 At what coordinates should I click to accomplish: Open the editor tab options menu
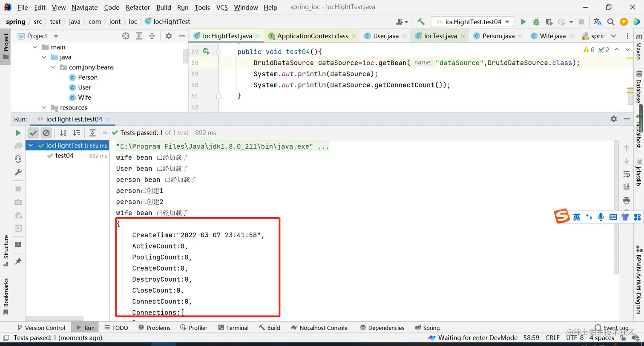click(x=627, y=36)
